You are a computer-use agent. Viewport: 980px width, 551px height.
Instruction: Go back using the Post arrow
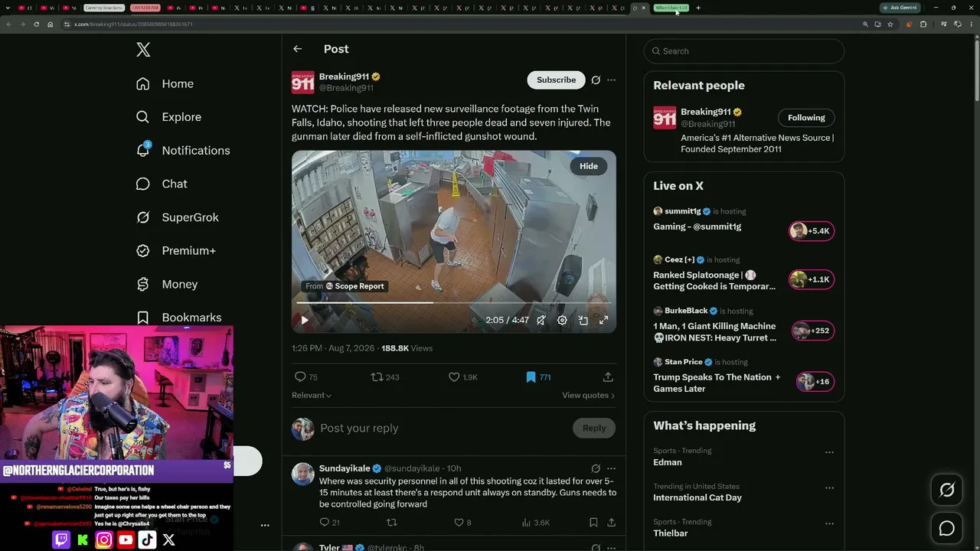(x=298, y=49)
